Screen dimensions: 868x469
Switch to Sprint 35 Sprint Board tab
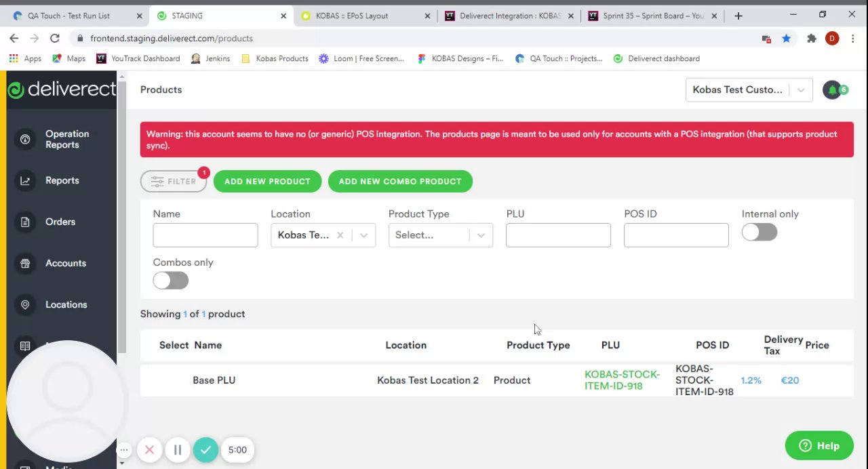[x=652, y=16]
